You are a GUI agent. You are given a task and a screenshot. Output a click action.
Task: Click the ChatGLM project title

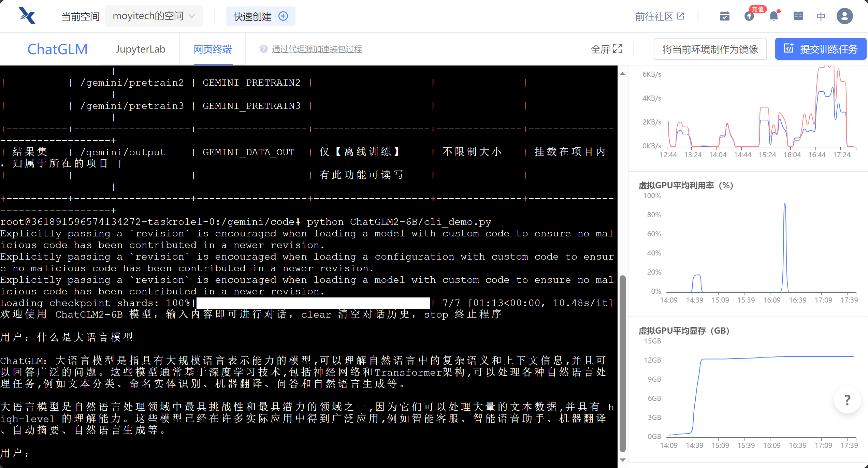(57, 49)
